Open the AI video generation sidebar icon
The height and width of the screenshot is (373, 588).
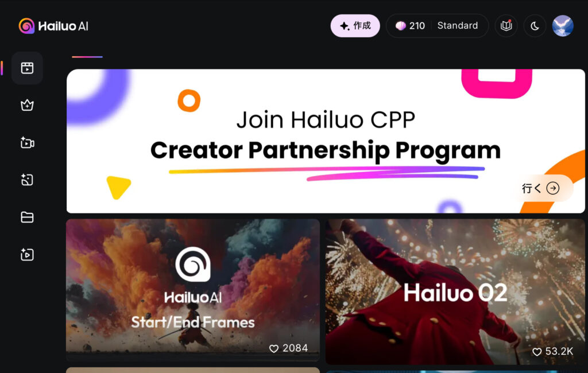27,143
